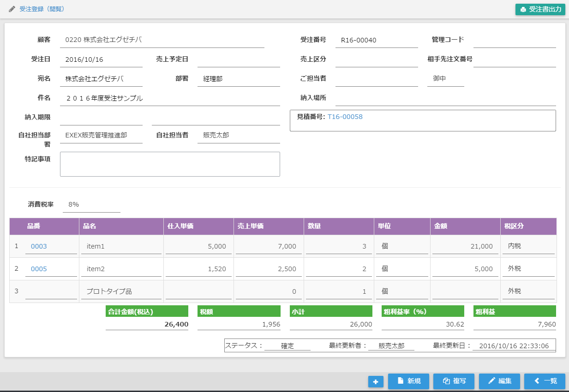The image size is (569, 392).
Task: Click 小計 value 26,000
Action: click(x=331, y=324)
